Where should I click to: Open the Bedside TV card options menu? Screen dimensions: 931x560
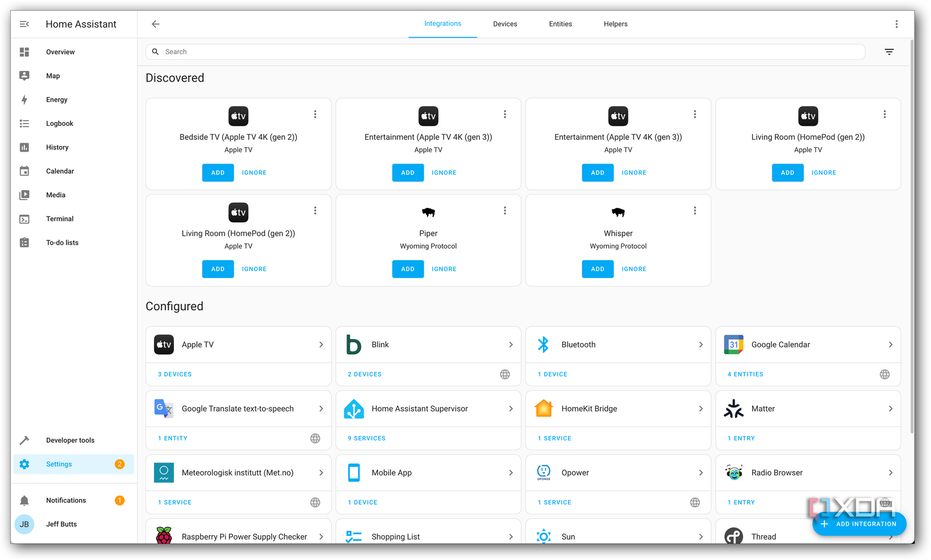[315, 114]
